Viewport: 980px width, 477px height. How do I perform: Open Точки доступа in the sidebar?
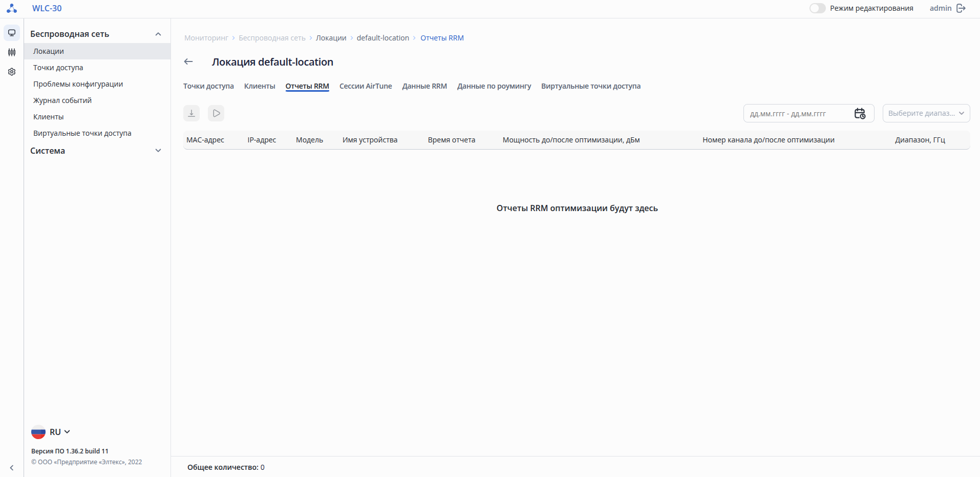point(97,68)
